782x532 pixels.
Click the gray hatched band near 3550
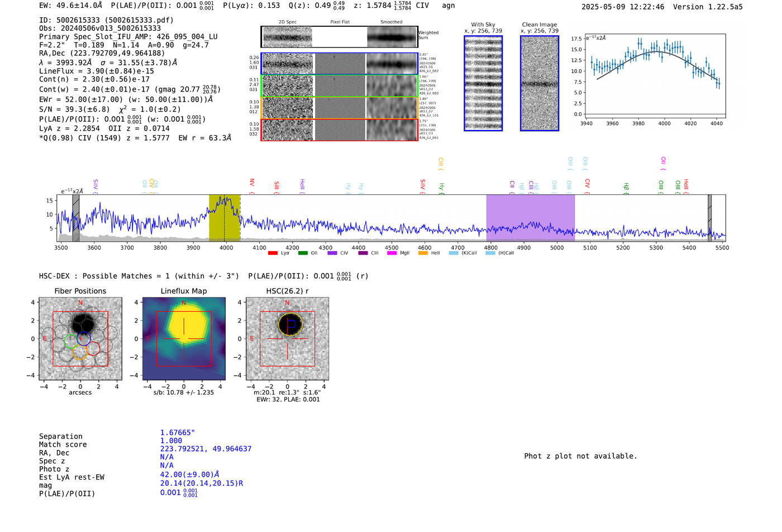[x=76, y=218]
